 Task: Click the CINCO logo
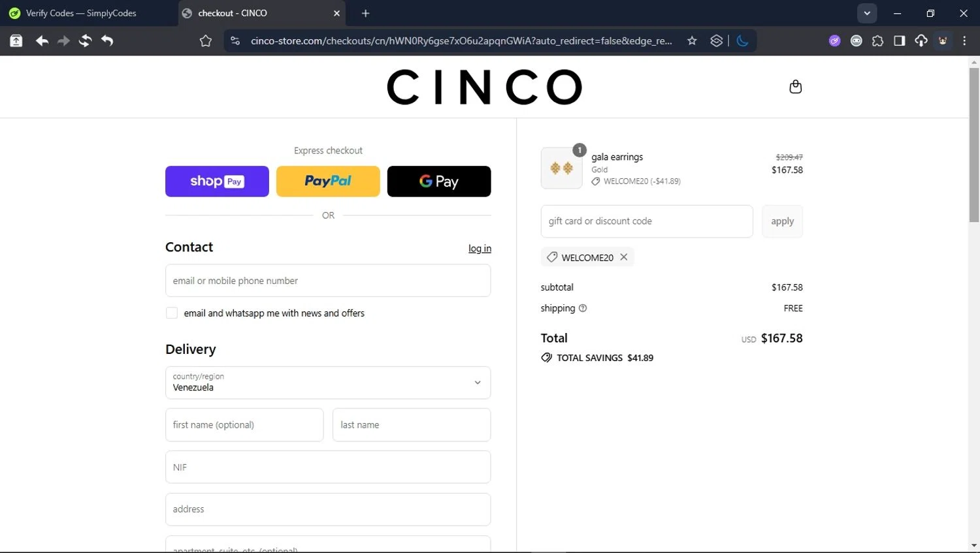(x=484, y=87)
